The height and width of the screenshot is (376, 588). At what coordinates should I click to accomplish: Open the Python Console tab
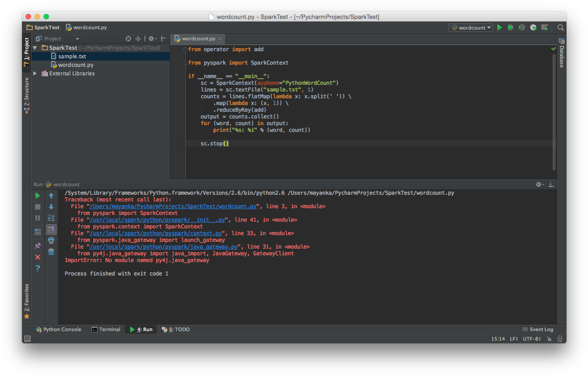[x=58, y=329]
